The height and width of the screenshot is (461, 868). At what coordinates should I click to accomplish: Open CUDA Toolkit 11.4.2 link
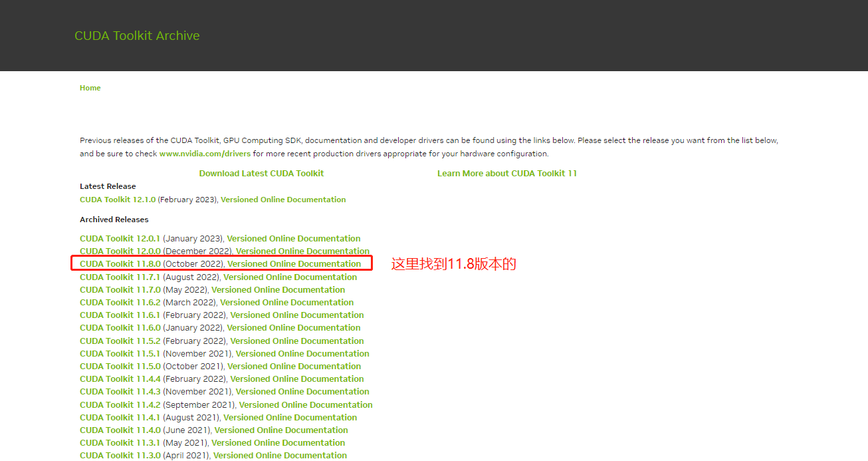tap(120, 405)
